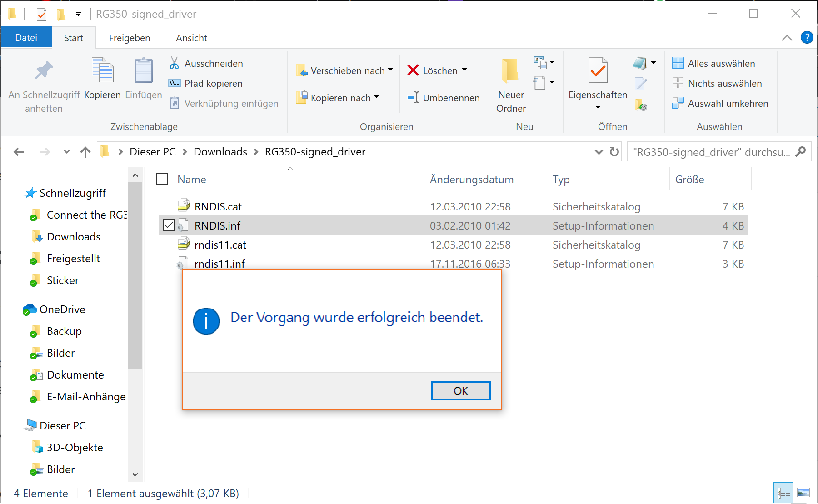The width and height of the screenshot is (818, 504).
Task: Click the Löschen red X icon
Action: (413, 70)
